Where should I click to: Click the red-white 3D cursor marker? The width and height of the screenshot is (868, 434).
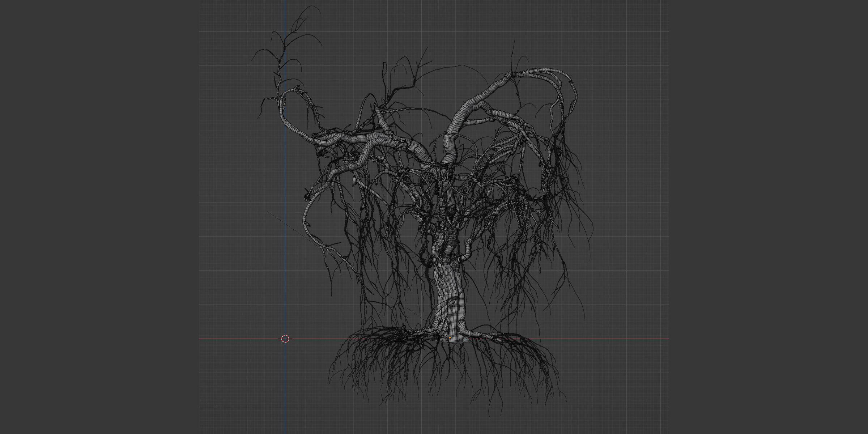[285, 339]
